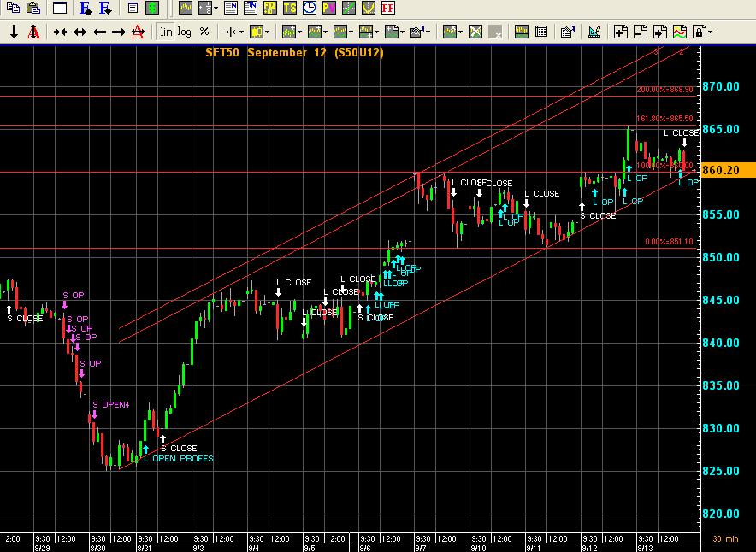Click the paste clipboard icon

click(x=33, y=9)
